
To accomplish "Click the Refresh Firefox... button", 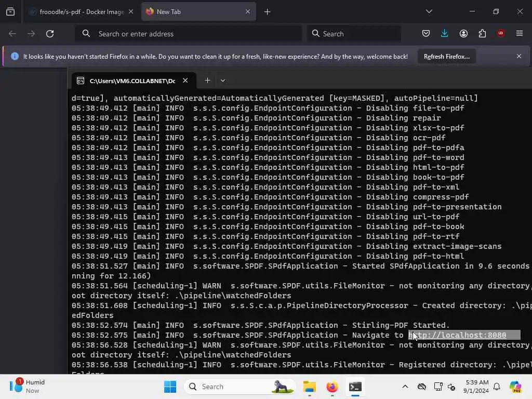I will tap(446, 57).
